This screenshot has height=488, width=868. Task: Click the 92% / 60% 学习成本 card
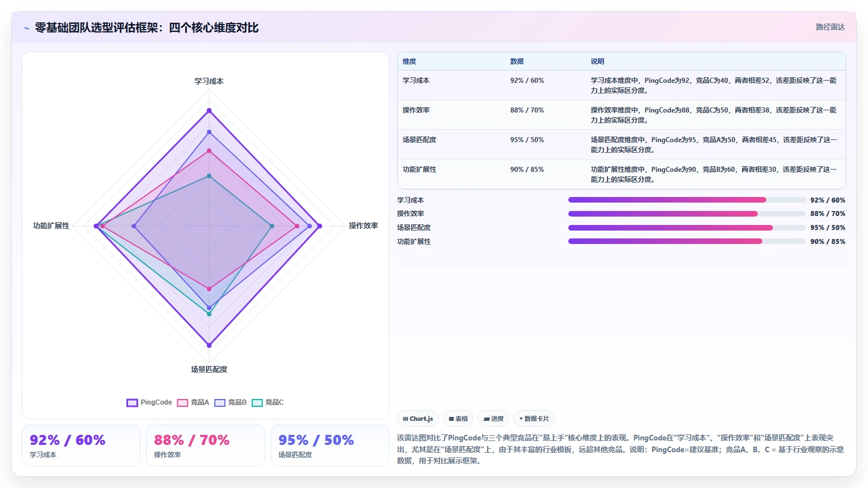pos(81,445)
